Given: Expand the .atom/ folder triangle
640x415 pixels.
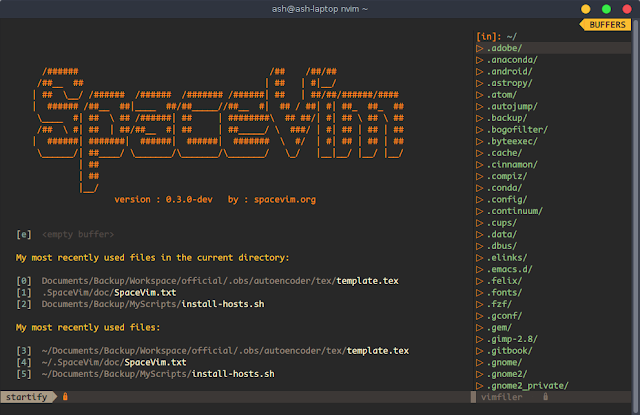Looking at the screenshot, I should click(x=480, y=95).
